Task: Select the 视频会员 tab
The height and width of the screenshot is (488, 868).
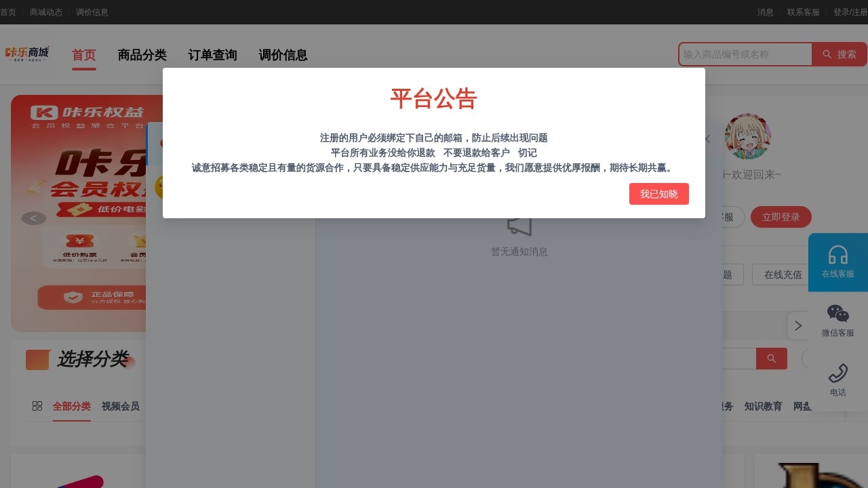Action: pyautogui.click(x=121, y=406)
